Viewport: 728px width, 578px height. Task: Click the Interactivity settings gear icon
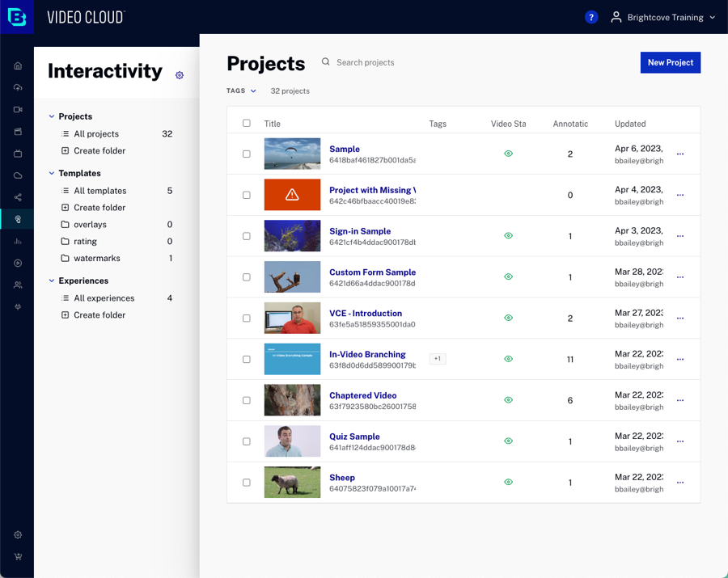tap(180, 75)
